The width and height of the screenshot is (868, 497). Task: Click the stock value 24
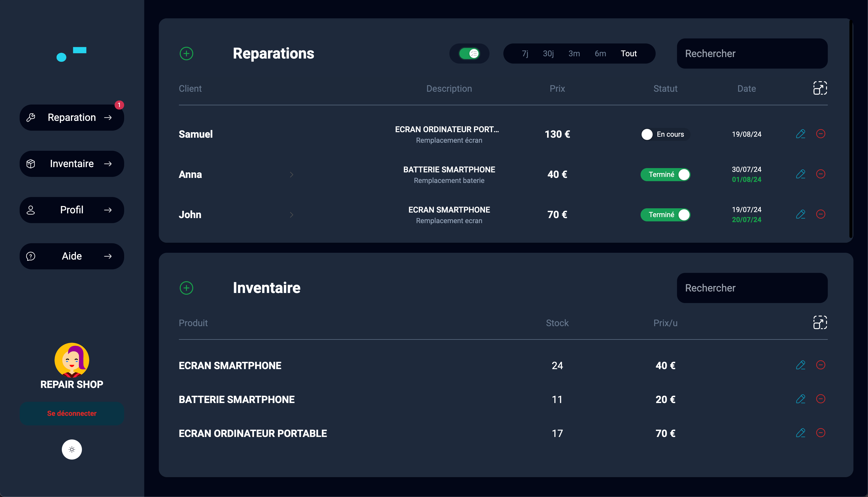tap(557, 366)
